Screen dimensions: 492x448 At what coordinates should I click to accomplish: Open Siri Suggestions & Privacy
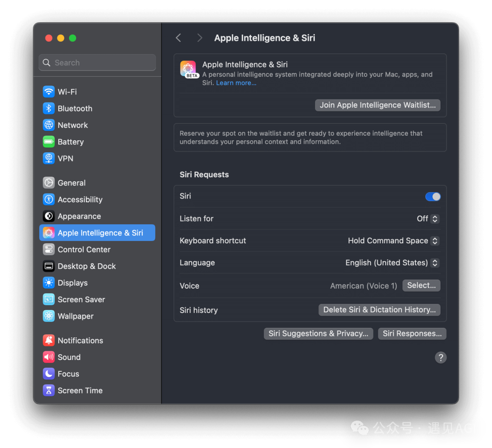(x=318, y=334)
